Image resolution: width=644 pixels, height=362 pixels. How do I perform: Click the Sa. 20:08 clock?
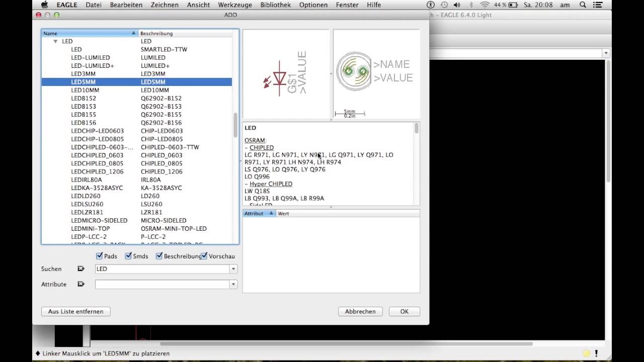pos(538,5)
